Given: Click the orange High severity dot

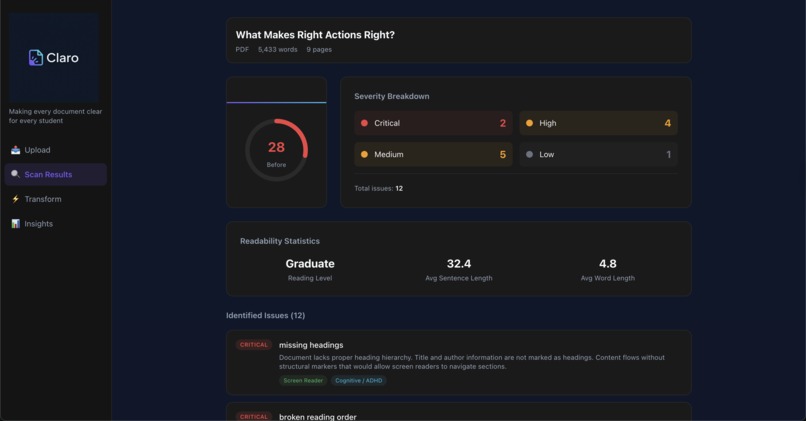Looking at the screenshot, I should point(529,123).
